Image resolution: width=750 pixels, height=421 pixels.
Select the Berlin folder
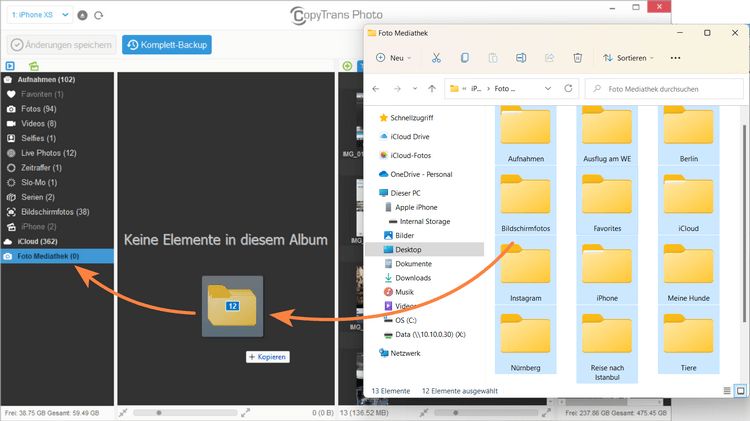(x=688, y=135)
